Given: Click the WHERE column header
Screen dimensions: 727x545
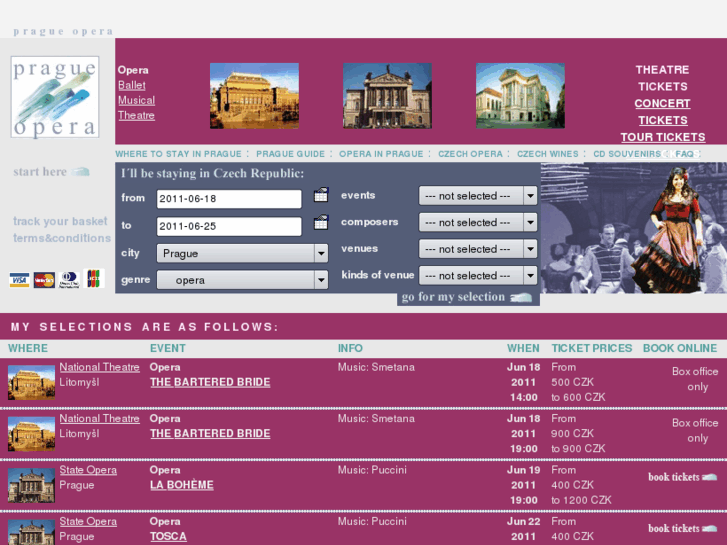Looking at the screenshot, I should 28,348.
